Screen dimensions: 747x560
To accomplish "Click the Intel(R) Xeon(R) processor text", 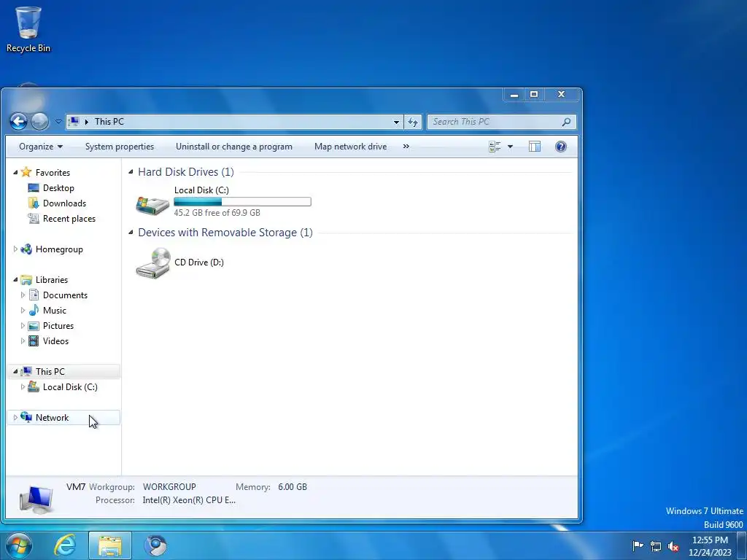I will click(x=189, y=500).
